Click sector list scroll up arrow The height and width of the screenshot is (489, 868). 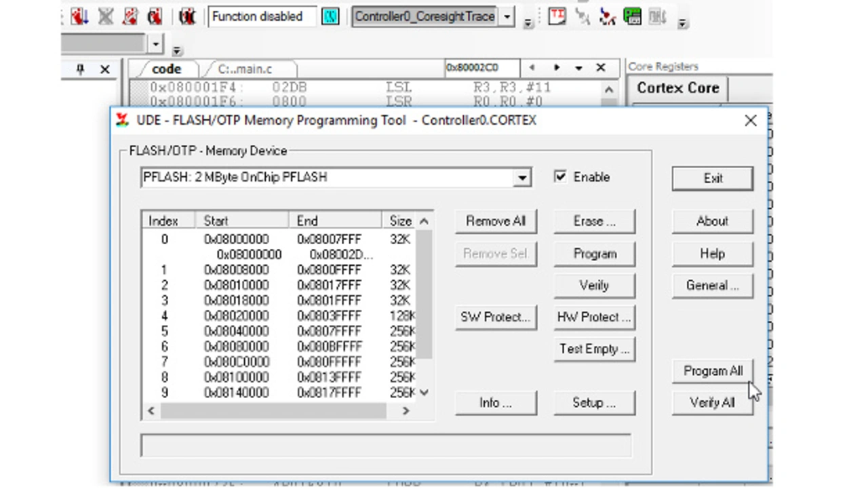[x=425, y=221]
